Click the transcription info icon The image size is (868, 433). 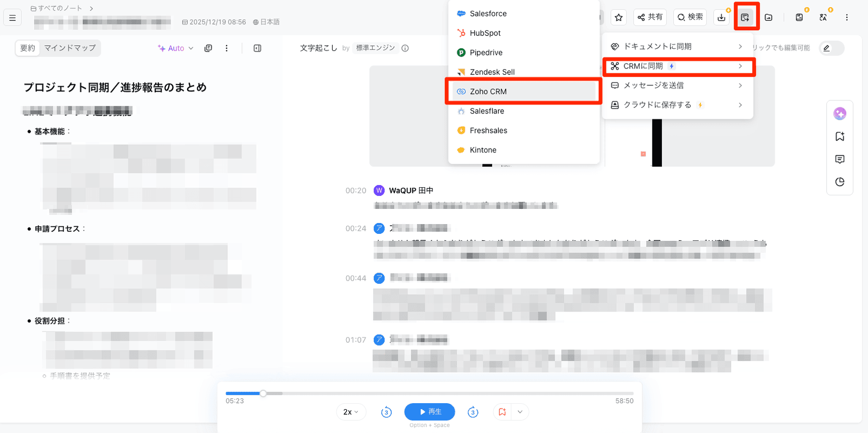(x=405, y=48)
